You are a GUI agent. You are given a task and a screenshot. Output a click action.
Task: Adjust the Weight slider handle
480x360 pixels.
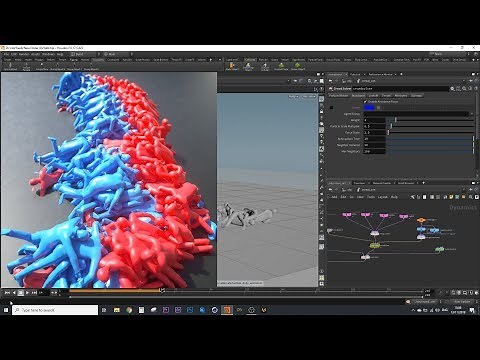[x=396, y=120]
